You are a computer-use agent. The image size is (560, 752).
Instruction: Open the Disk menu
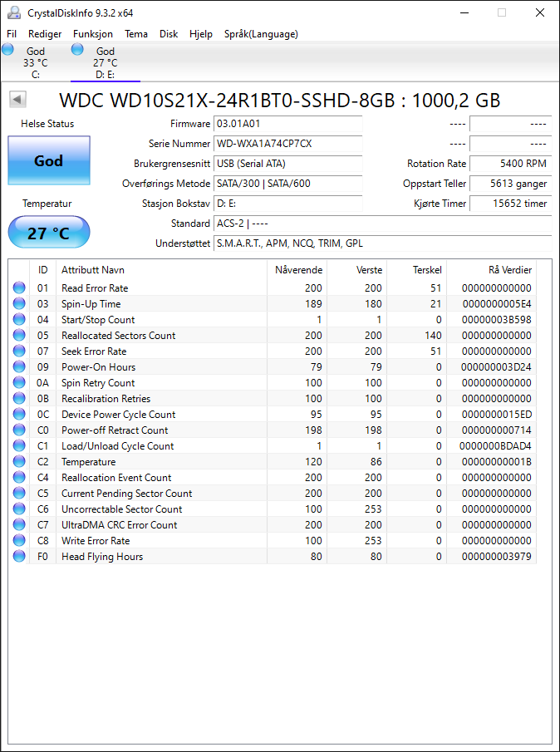point(169,34)
